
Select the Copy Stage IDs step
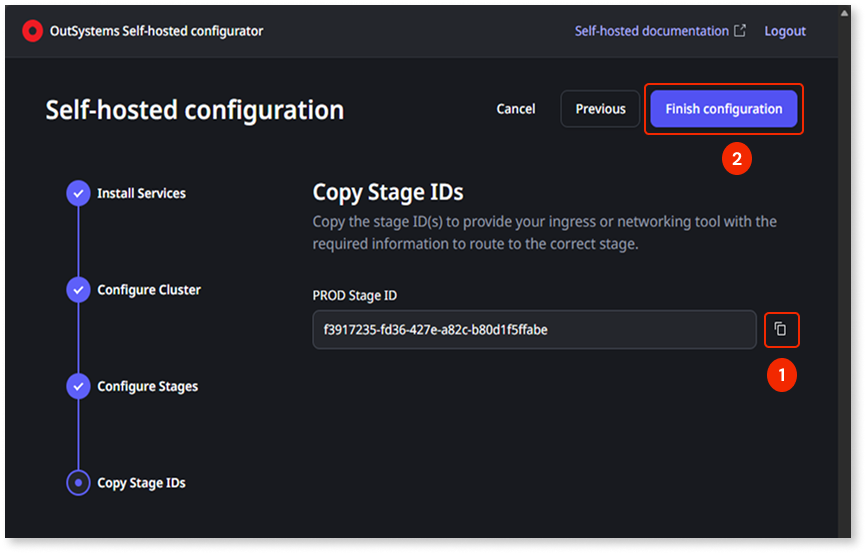click(x=141, y=483)
